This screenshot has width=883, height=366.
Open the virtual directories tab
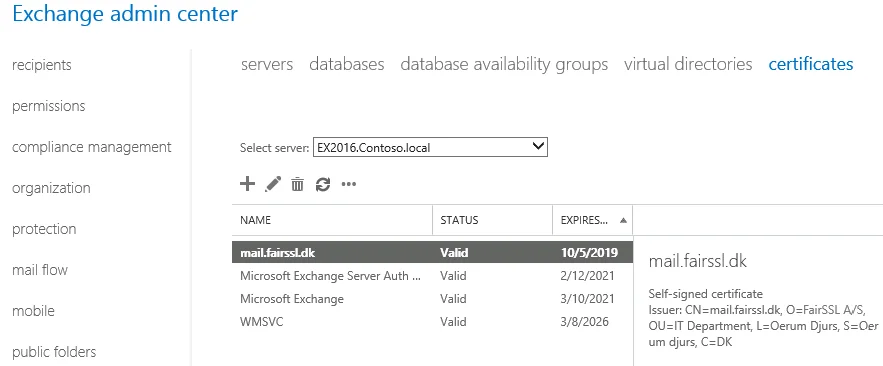click(688, 64)
